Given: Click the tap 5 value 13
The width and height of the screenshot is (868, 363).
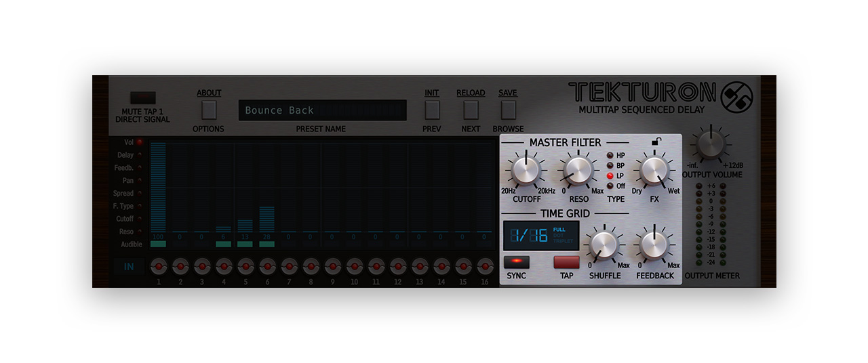Looking at the screenshot, I should pos(245,237).
